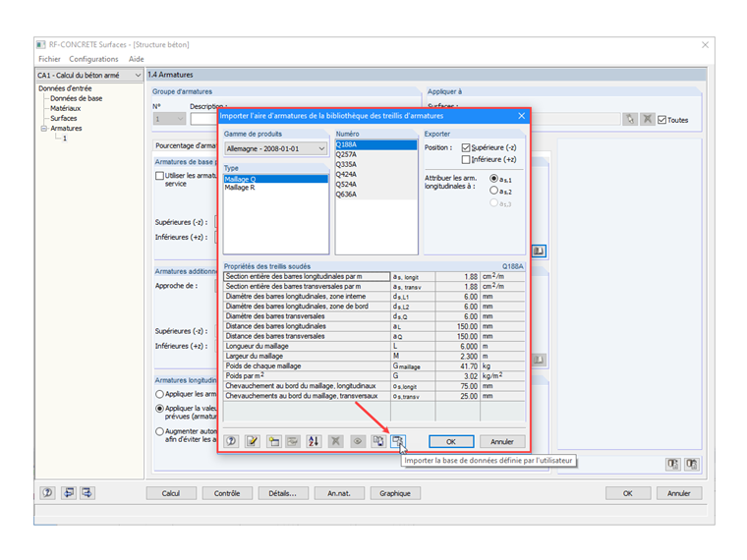Check the Utiliser les armatures service checkbox
747x560 pixels.
[159, 176]
